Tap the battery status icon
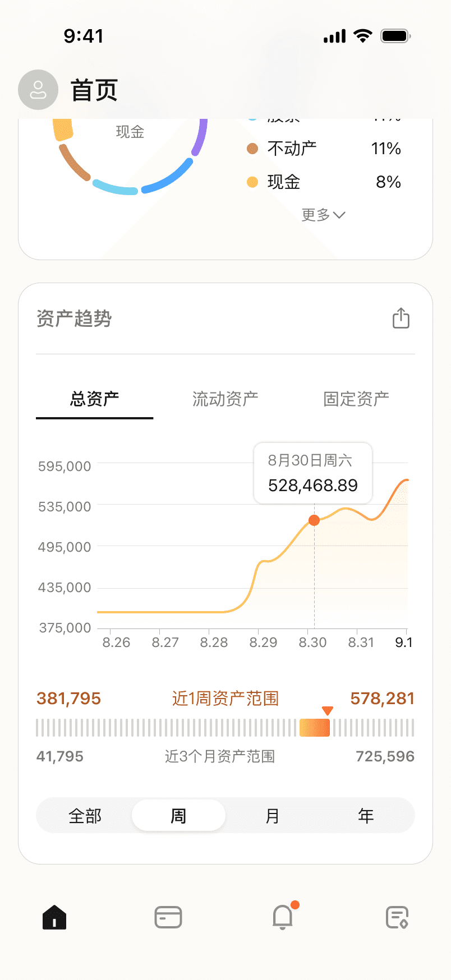This screenshot has width=451, height=980. coord(395,36)
